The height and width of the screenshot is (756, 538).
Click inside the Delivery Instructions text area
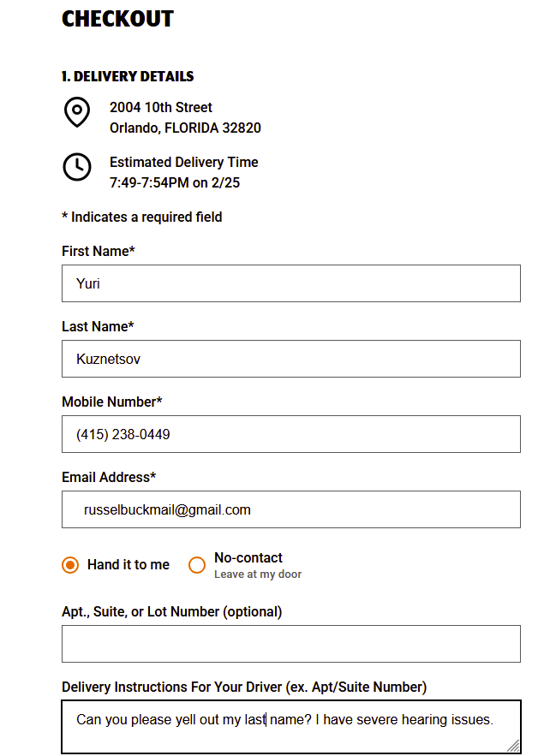(x=290, y=727)
